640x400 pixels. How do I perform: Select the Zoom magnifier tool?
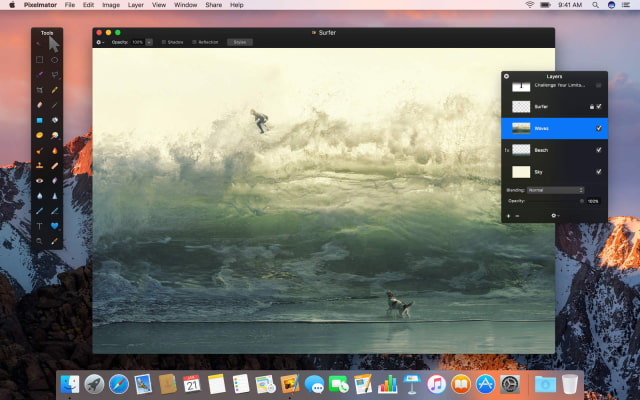40,241
